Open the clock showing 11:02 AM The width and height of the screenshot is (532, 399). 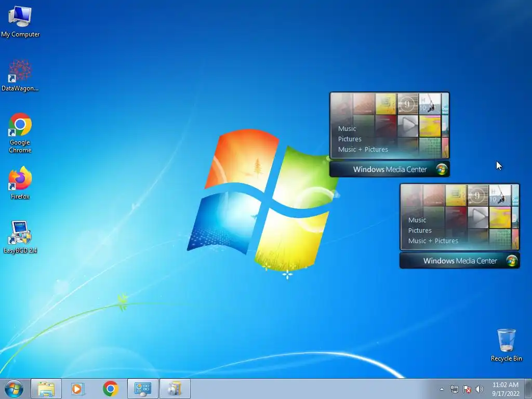[506, 389]
